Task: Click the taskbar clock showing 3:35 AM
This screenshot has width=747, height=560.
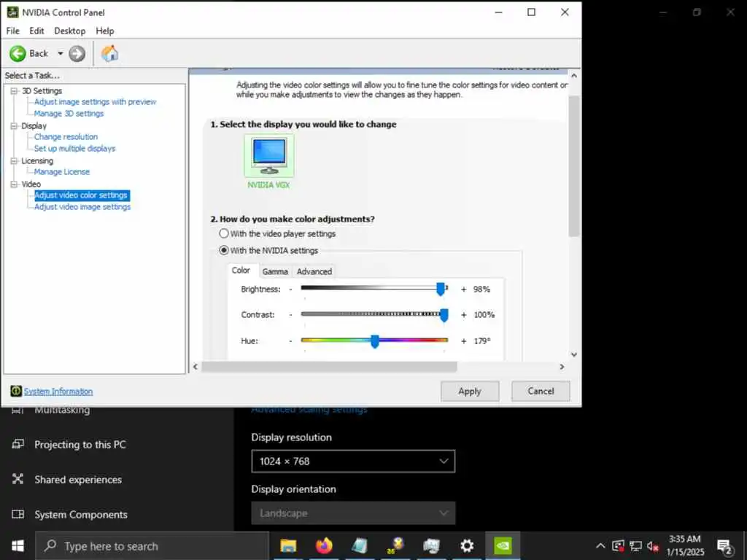Action: coord(685,545)
